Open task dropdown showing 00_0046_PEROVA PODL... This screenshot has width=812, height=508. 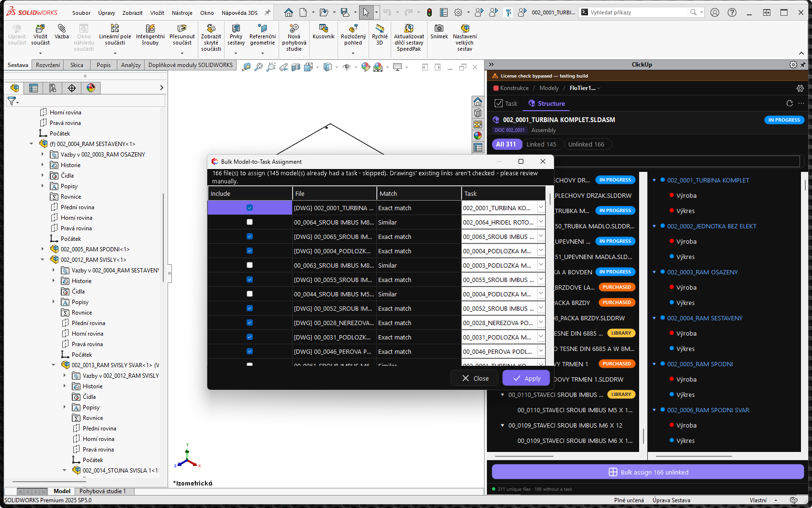541,351
